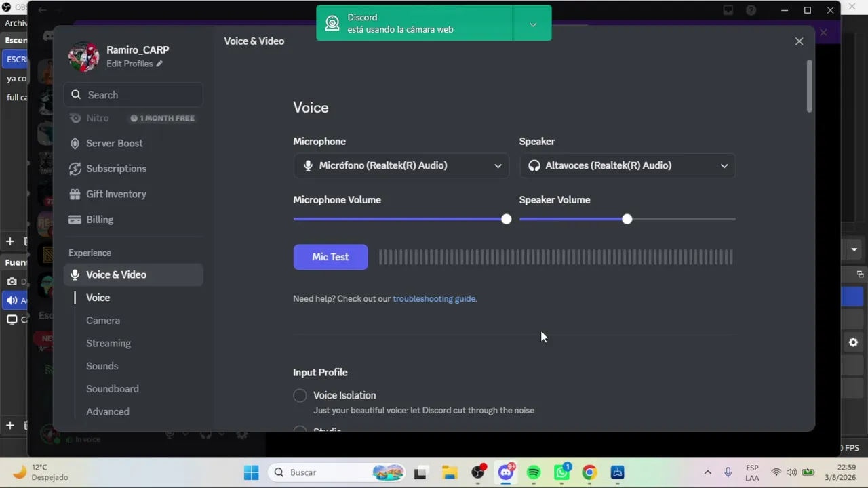Screen dimensions: 868x488
Task: Open the Soundboard sub-section
Action: pyautogui.click(x=113, y=389)
